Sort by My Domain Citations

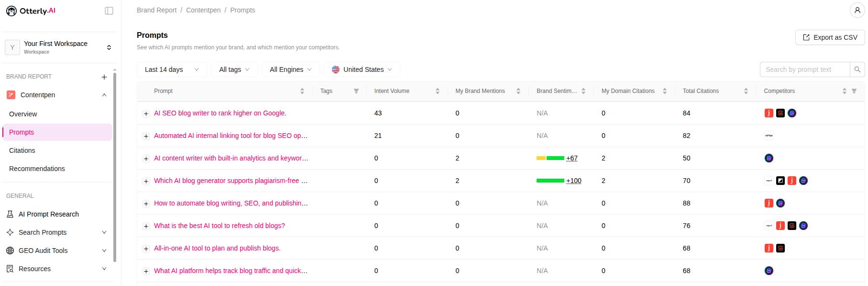[x=665, y=91]
